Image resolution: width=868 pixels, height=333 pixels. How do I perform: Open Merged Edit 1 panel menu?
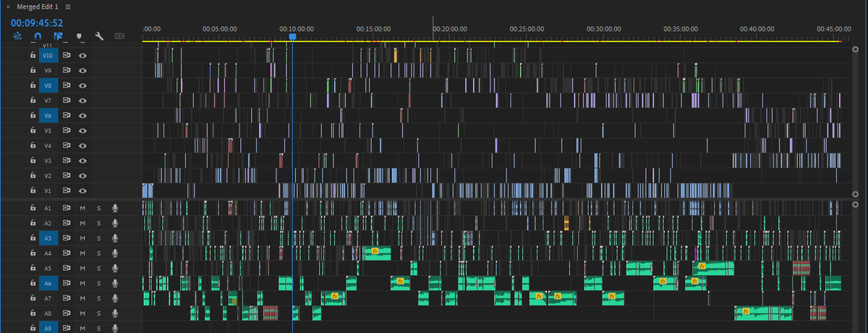pyautogui.click(x=67, y=7)
